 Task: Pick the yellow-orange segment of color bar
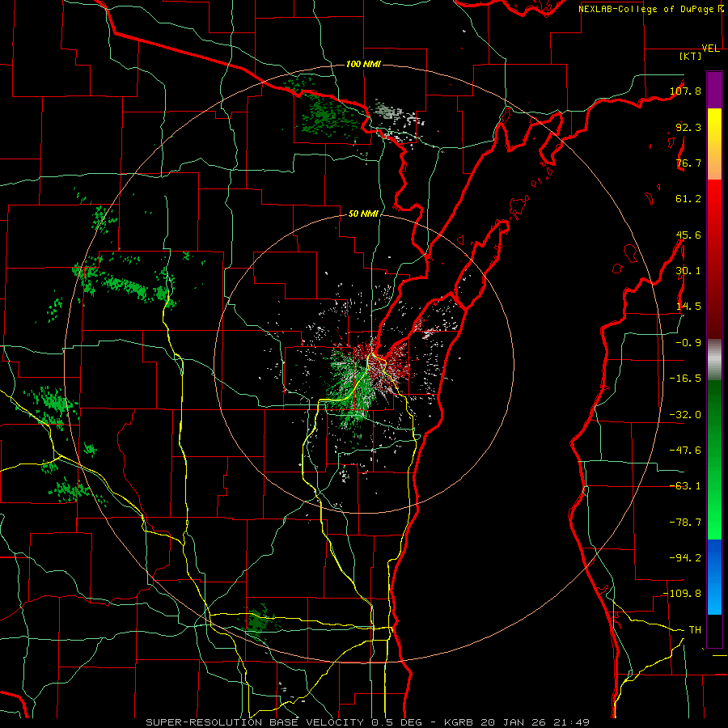coord(714,144)
